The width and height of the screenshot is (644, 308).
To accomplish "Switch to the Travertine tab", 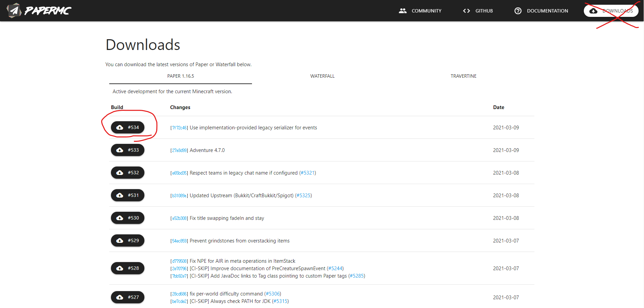I will click(x=463, y=76).
